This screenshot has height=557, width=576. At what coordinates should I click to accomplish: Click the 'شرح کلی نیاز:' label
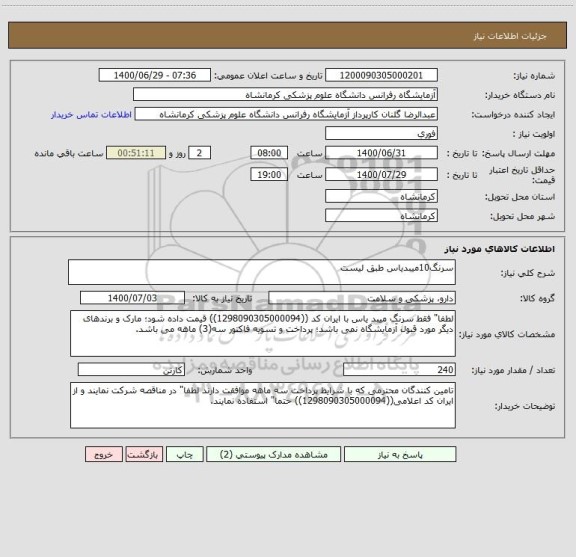528,273
